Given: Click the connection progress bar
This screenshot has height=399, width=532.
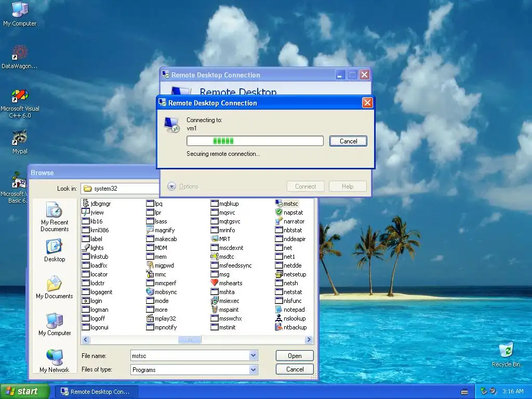Looking at the screenshot, I should [255, 141].
